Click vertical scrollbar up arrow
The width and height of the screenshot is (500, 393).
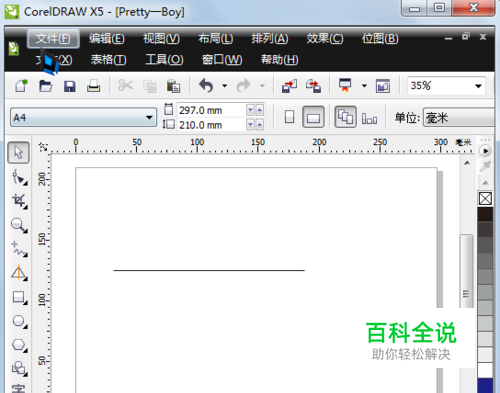(467, 163)
